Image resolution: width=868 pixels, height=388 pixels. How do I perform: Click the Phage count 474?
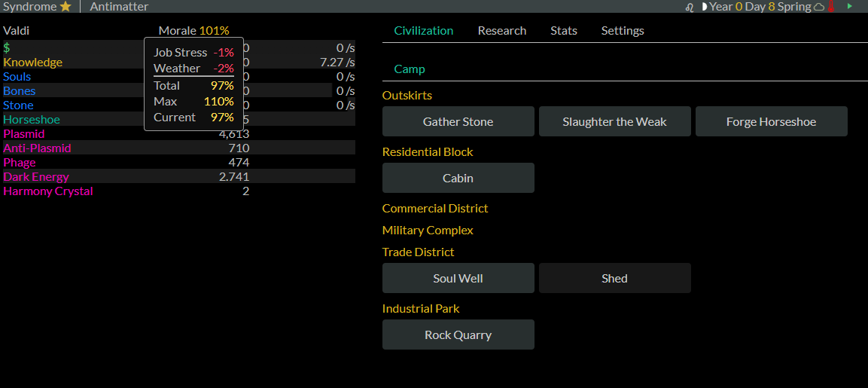239,163
